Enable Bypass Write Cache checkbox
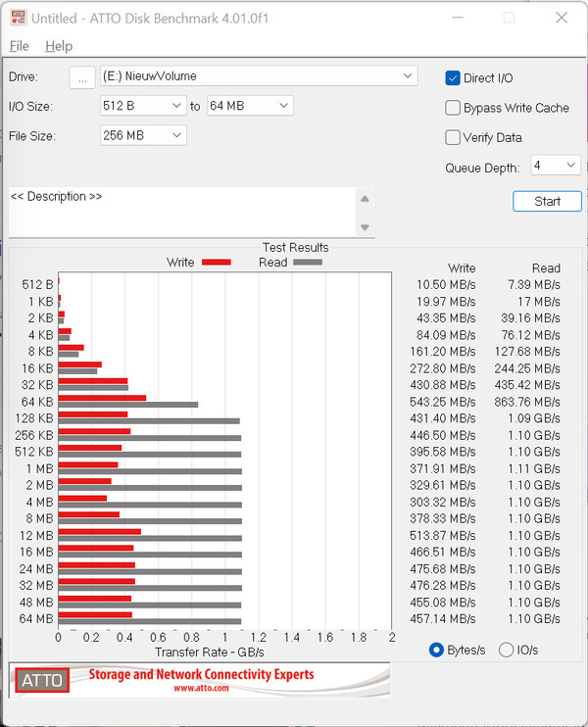This screenshot has width=588, height=727. 453,108
